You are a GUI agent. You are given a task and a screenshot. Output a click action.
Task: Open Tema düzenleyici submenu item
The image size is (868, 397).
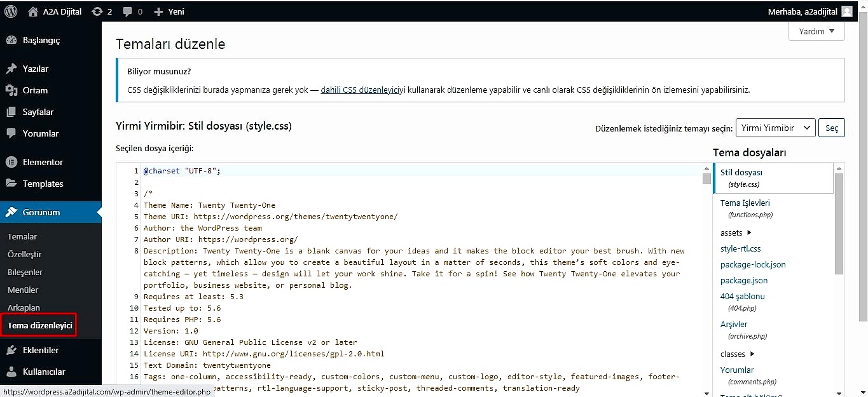point(39,325)
